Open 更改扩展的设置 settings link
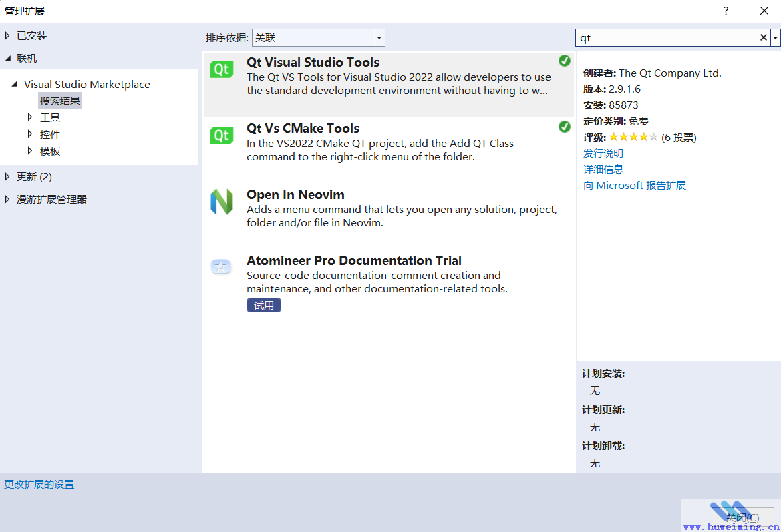The image size is (781, 532). pyautogui.click(x=39, y=484)
